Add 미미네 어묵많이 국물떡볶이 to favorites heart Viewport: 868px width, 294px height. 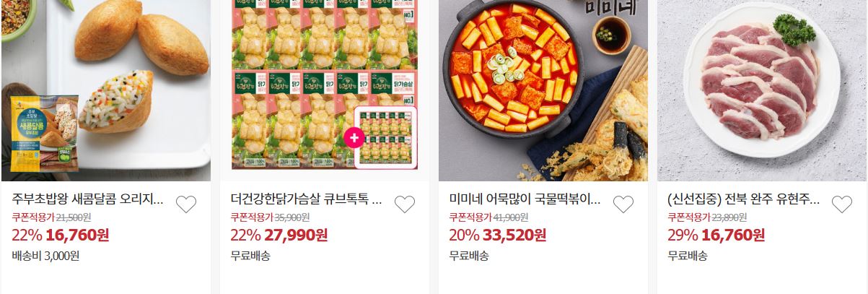pyautogui.click(x=623, y=204)
